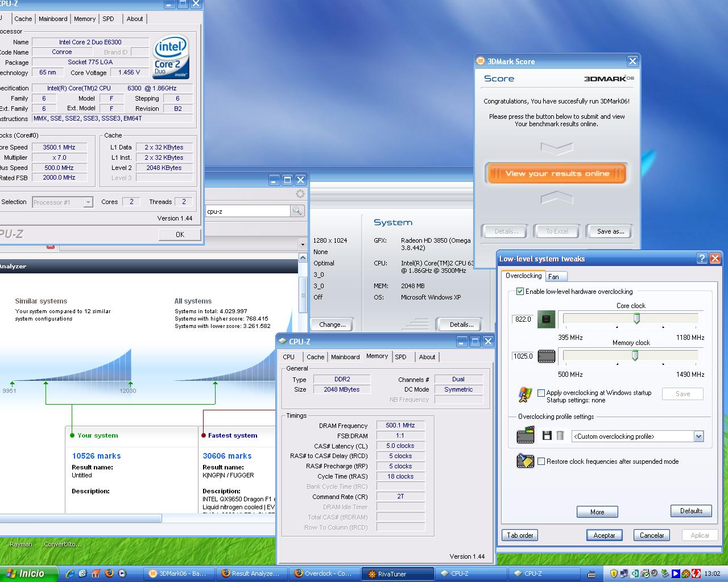Click the 10526 marks score text

coord(96,456)
